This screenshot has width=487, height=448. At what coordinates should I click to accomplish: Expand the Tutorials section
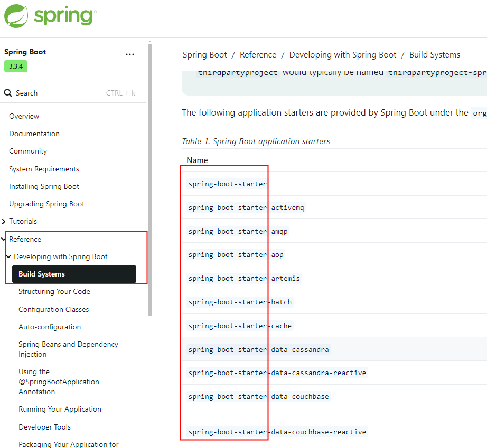pyautogui.click(x=4, y=222)
